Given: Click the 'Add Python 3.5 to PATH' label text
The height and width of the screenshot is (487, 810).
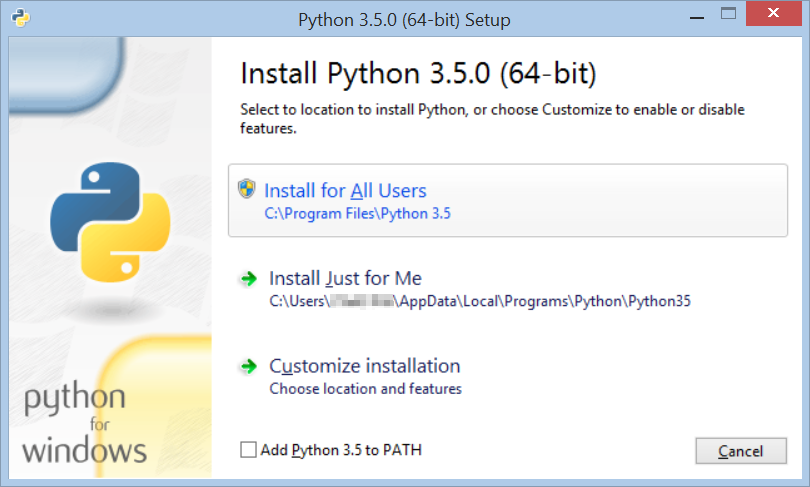Looking at the screenshot, I should click(x=341, y=450).
